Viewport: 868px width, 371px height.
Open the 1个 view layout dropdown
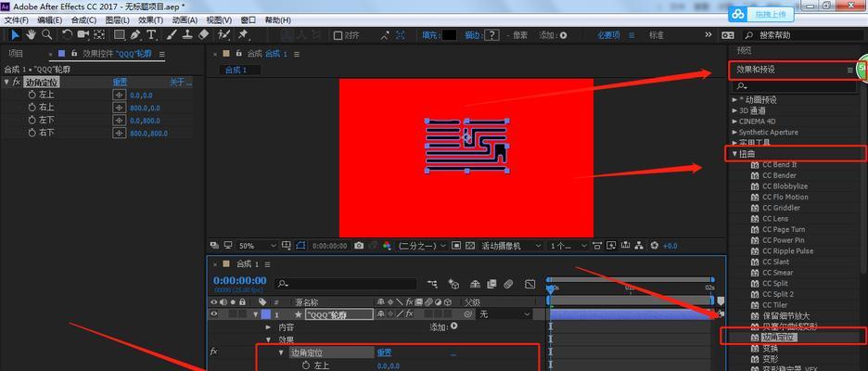tap(568, 246)
